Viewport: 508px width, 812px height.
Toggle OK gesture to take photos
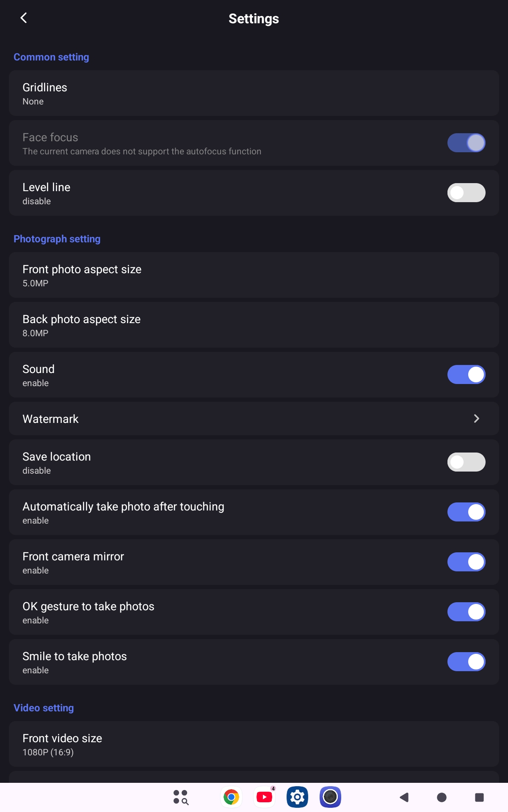[x=466, y=612]
